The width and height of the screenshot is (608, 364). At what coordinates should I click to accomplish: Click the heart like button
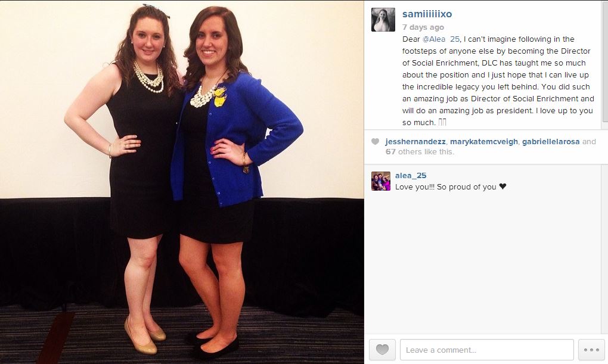[x=382, y=350]
